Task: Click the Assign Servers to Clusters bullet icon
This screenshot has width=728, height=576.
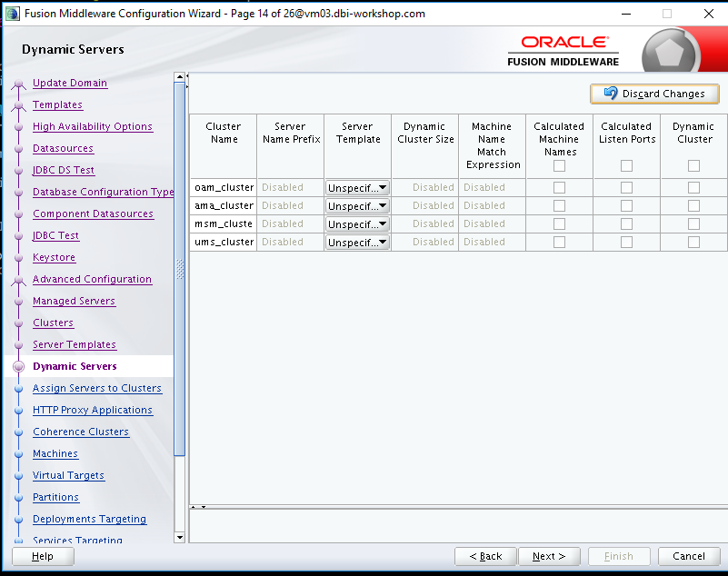Action: click(18, 389)
